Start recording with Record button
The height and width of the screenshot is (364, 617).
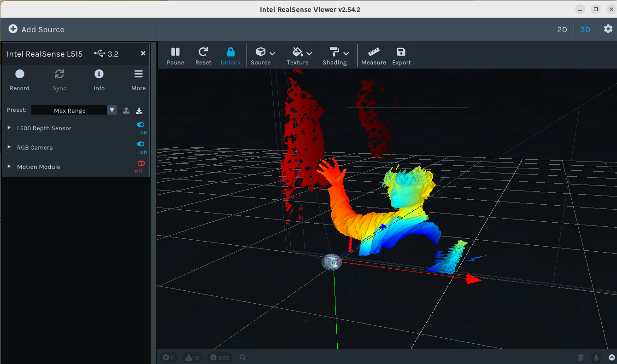pyautogui.click(x=20, y=80)
